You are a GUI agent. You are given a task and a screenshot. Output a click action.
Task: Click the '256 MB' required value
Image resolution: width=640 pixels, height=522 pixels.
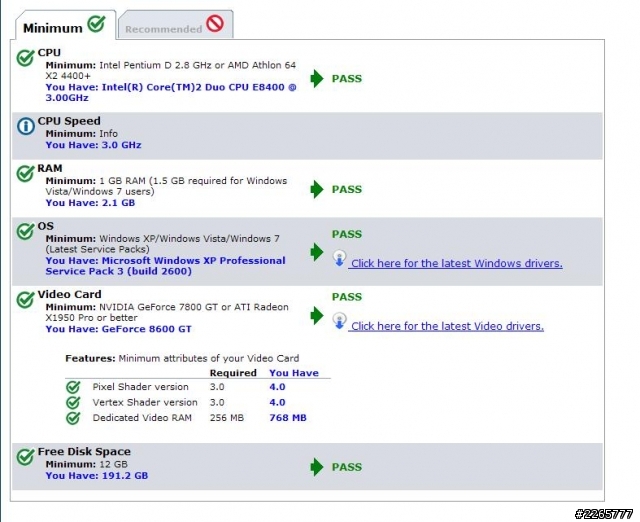[227, 418]
